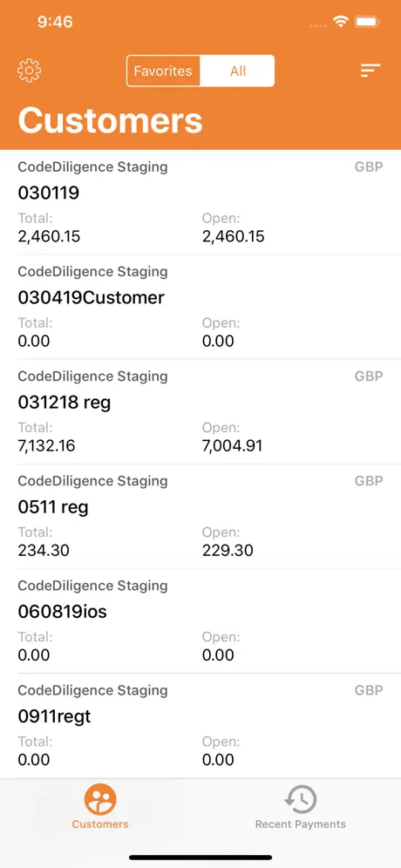Image resolution: width=401 pixels, height=868 pixels.
Task: Tap the Customers page title
Action: coord(110,120)
